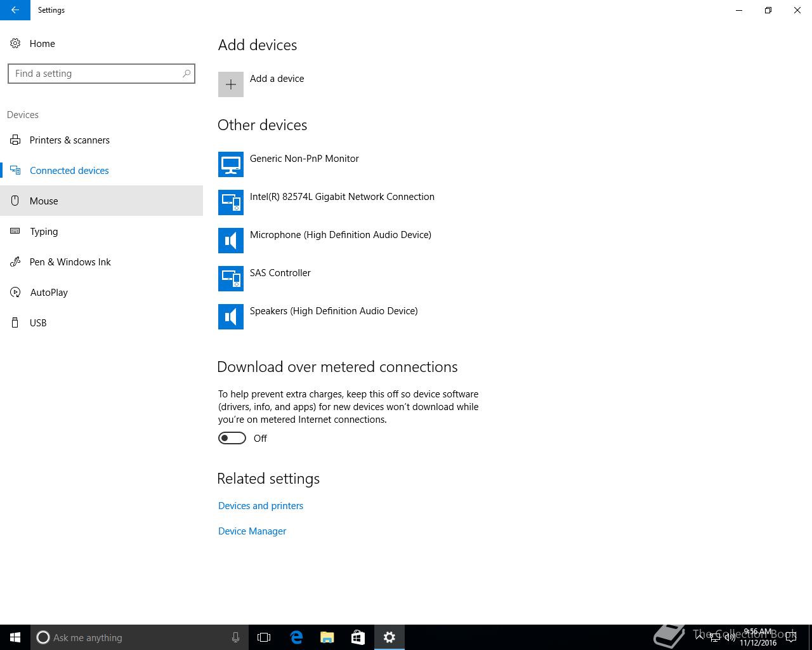Viewport: 812px width, 650px height.
Task: Go back using the arrow button
Action: (x=15, y=10)
